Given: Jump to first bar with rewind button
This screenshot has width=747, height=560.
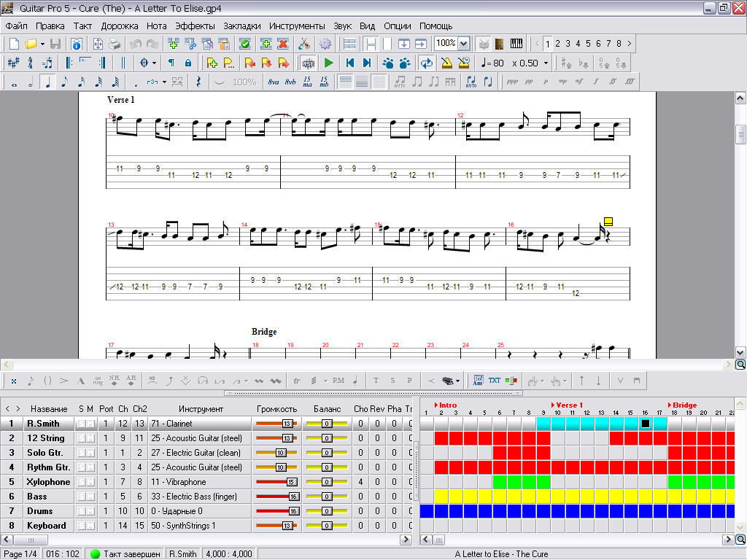Looking at the screenshot, I should pyautogui.click(x=350, y=63).
